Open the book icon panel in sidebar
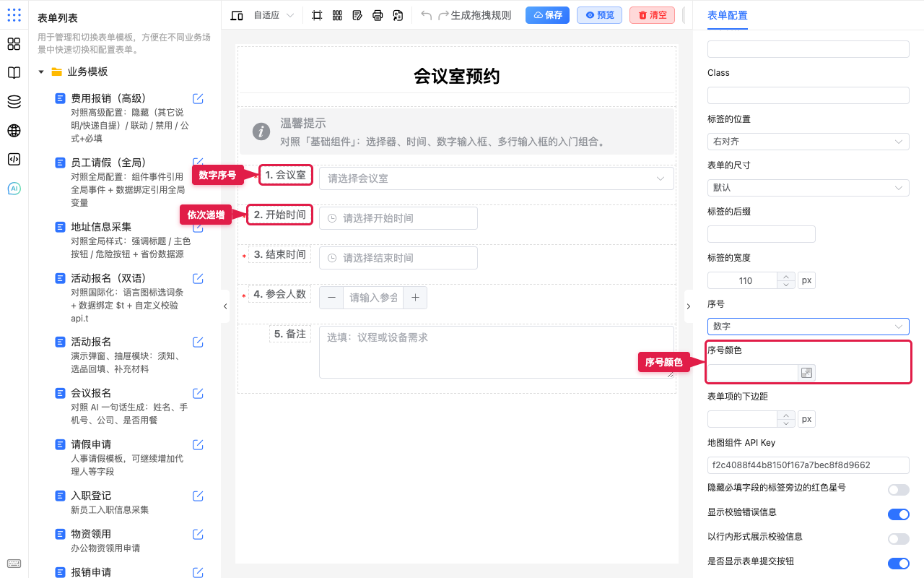924x578 pixels. 14,73
